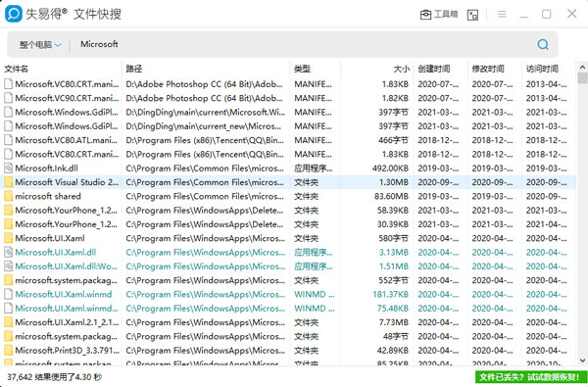
Task: Click folder icon of Microsoft.UI.Xaml.2.1 row
Action: [x=8, y=322]
